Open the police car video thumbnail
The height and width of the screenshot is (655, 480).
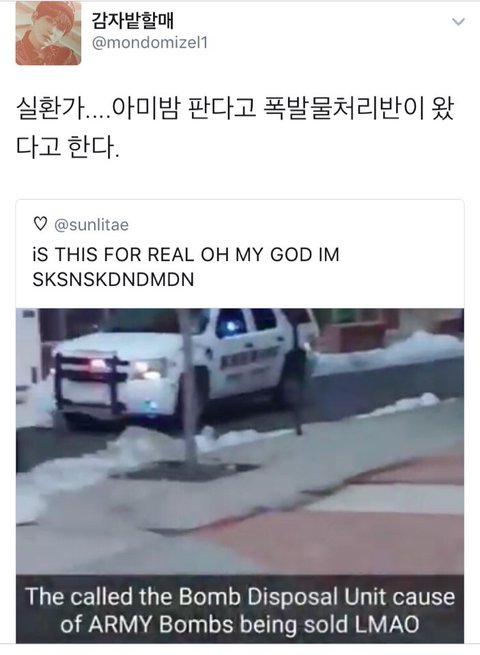pos(240,475)
